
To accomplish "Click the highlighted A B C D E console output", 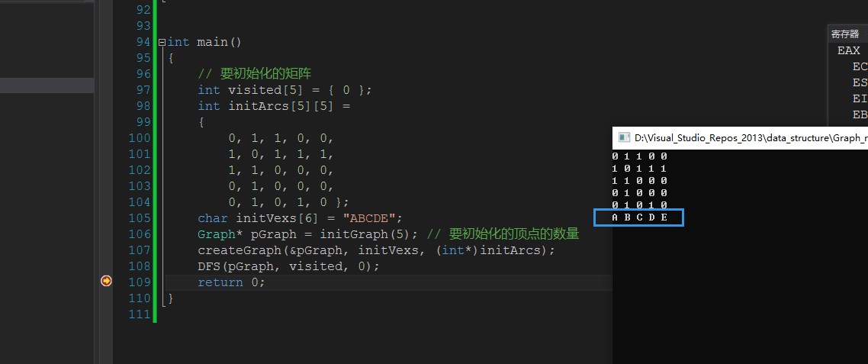I will pyautogui.click(x=639, y=217).
